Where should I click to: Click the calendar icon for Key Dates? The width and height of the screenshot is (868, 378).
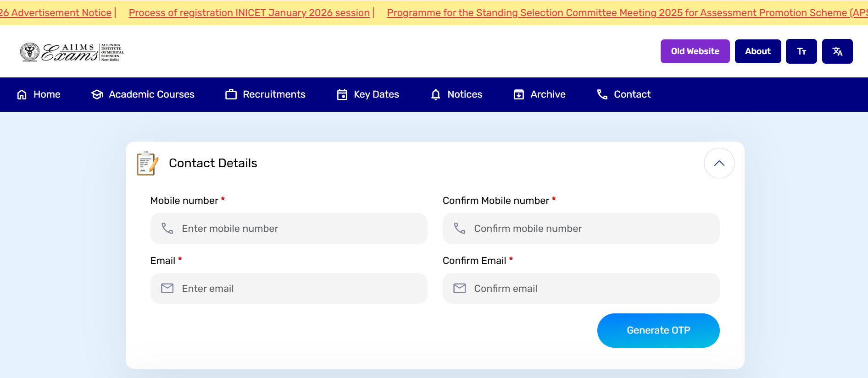coord(342,94)
